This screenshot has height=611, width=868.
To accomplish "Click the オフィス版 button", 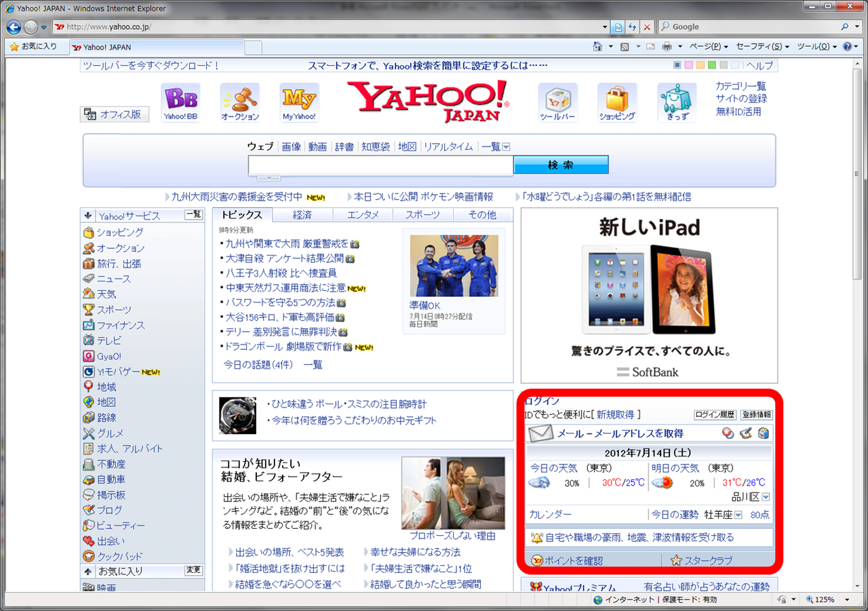I will pos(115,115).
